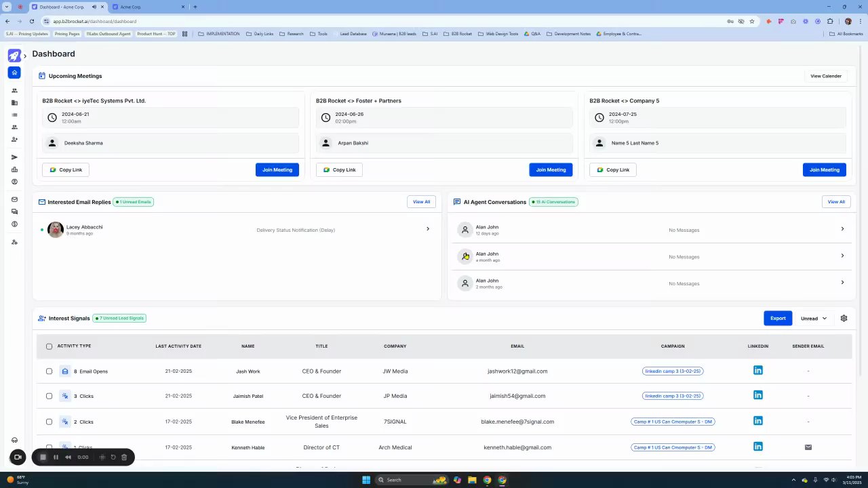Open Blake Menefee's LinkedIn icon
This screenshot has width=868, height=488.
[x=758, y=421]
